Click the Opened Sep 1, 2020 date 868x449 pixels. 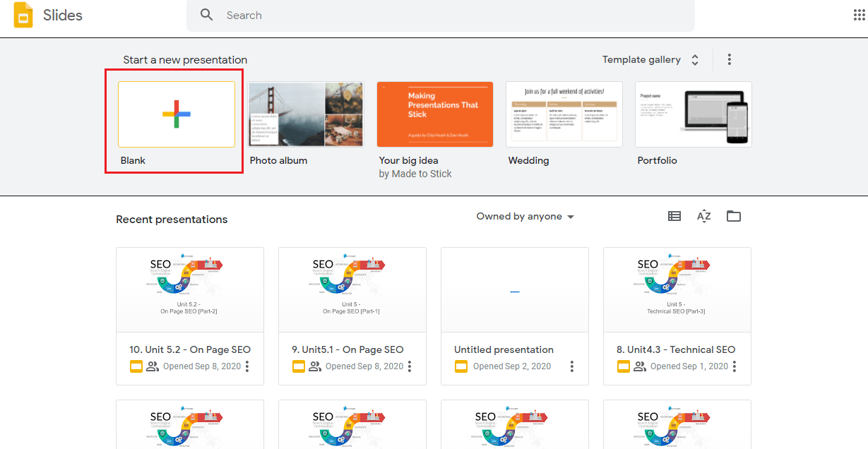click(689, 366)
